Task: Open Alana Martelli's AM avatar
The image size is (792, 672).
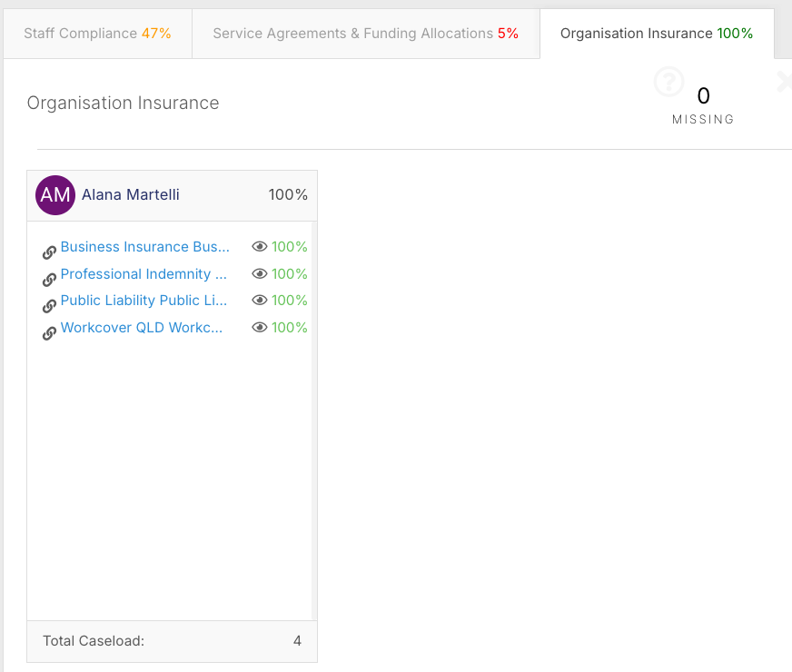Action: coord(55,195)
